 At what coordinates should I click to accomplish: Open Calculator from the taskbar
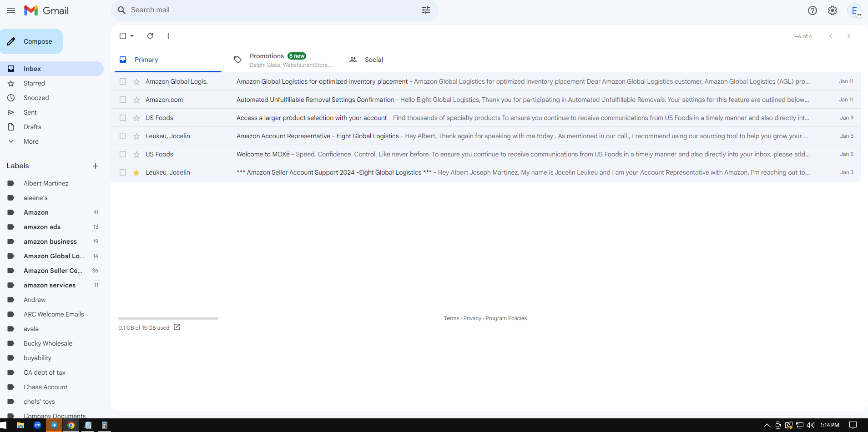point(105,425)
